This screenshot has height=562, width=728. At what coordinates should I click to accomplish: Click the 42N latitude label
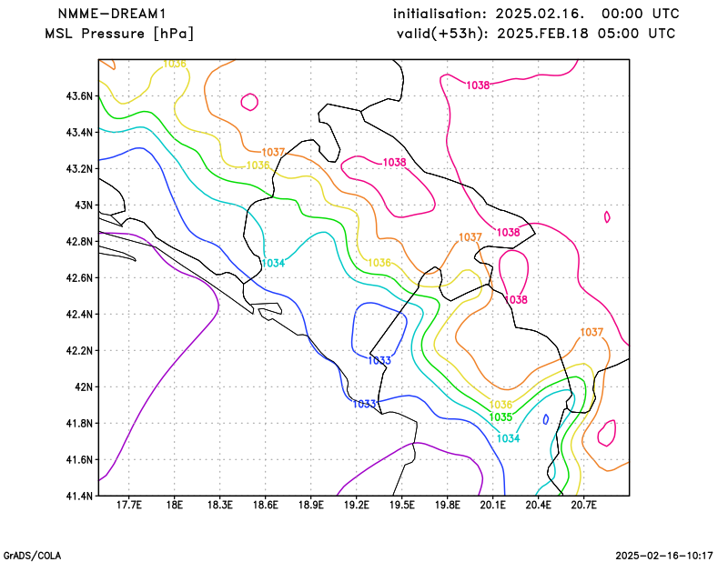point(84,386)
